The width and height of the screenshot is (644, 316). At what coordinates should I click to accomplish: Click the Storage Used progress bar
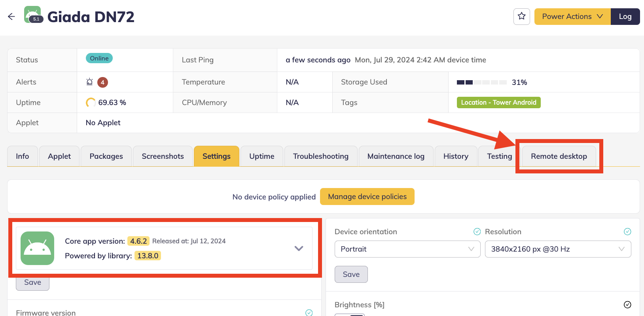coord(481,82)
